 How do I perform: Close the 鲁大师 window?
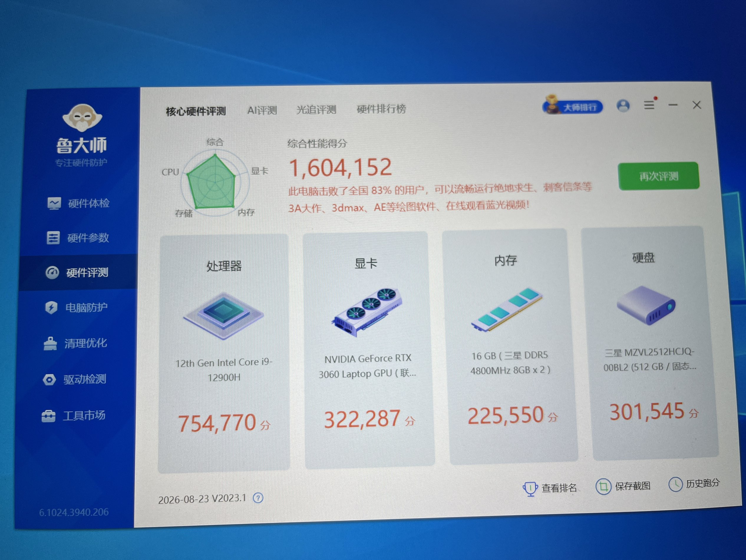tap(697, 105)
